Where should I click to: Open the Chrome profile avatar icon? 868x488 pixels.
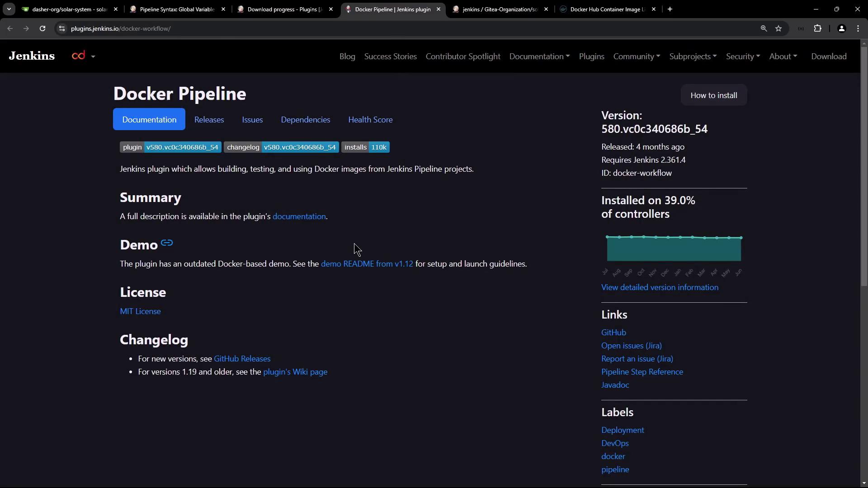click(x=841, y=28)
